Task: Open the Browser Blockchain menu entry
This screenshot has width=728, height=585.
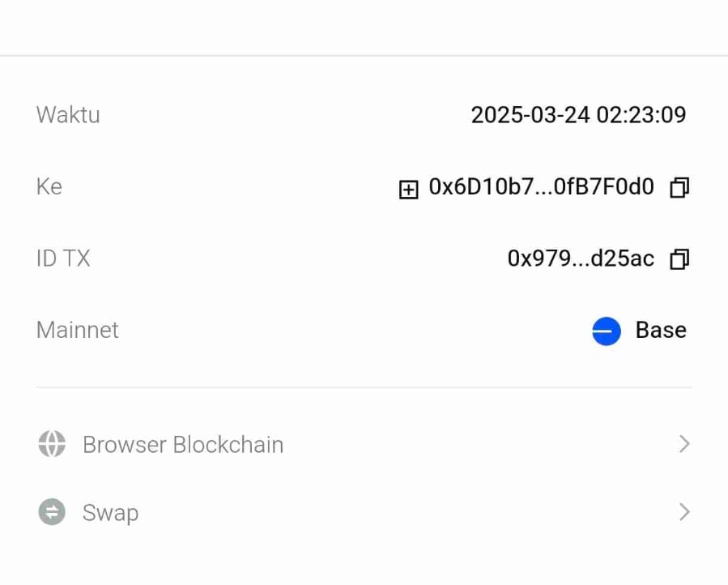Action: (183, 445)
